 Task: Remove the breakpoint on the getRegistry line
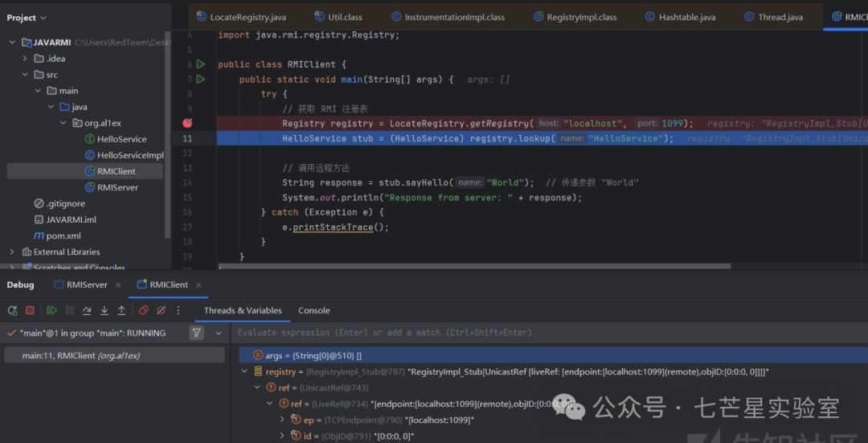tap(187, 123)
